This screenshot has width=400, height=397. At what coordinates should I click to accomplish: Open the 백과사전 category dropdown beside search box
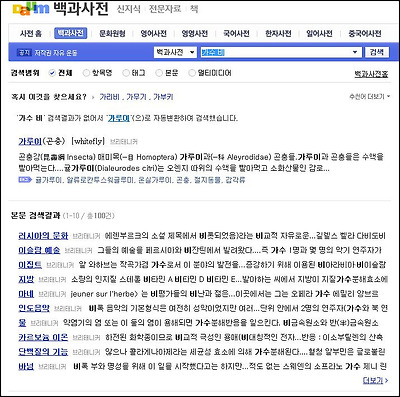coord(175,52)
